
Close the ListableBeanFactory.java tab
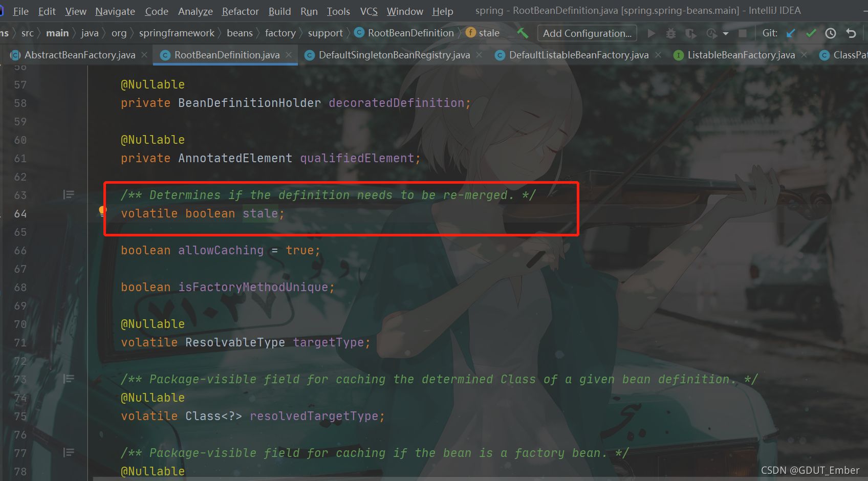pos(804,55)
